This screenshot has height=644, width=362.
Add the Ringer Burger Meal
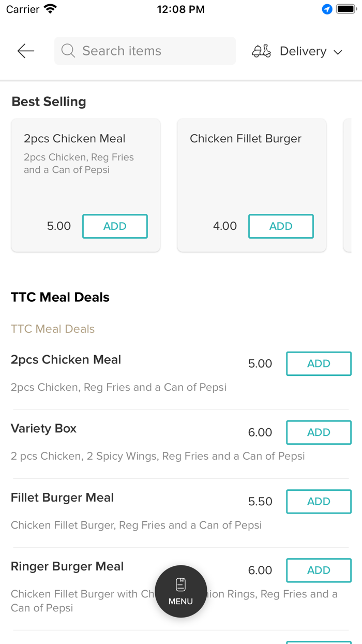click(319, 570)
